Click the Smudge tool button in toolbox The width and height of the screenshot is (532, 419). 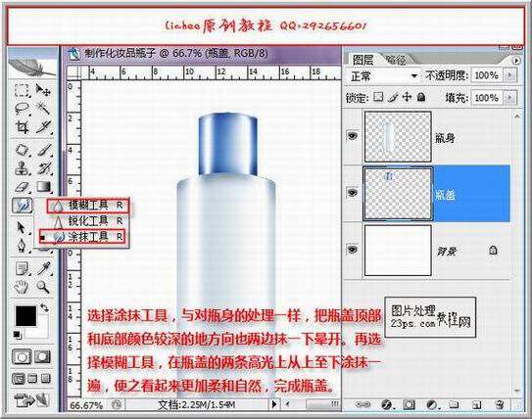tap(23, 206)
